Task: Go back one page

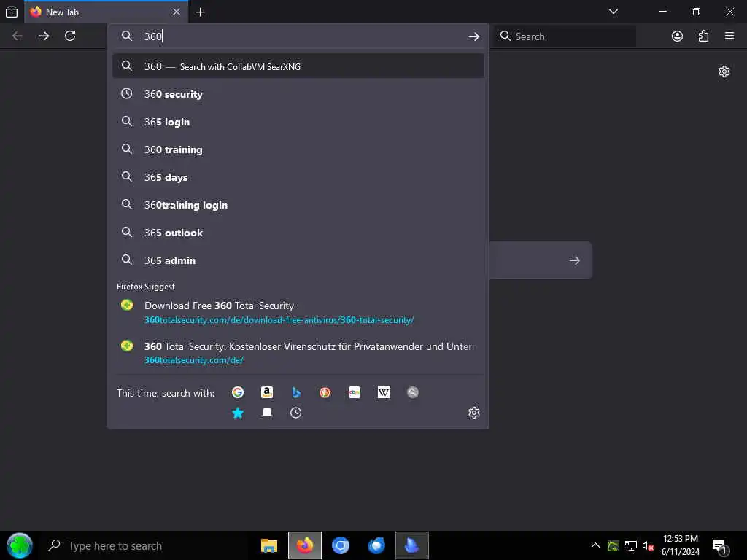Action: (x=18, y=36)
